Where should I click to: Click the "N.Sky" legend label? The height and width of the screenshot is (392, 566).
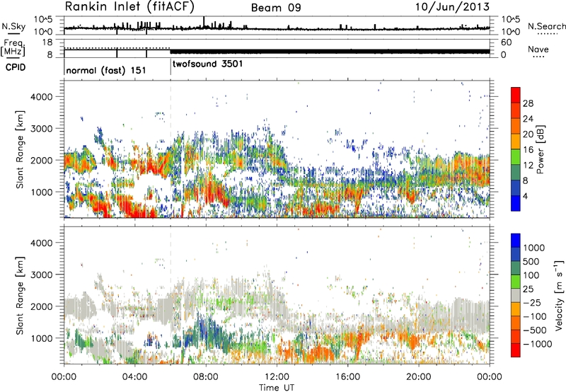[x=13, y=26]
